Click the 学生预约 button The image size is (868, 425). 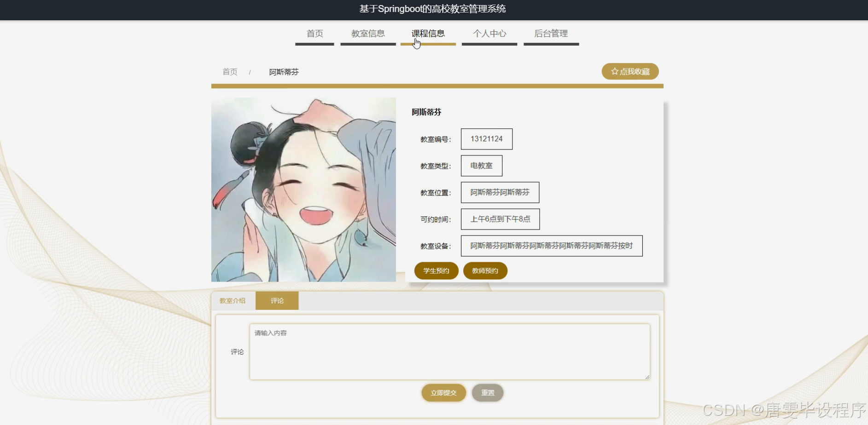pyautogui.click(x=436, y=270)
